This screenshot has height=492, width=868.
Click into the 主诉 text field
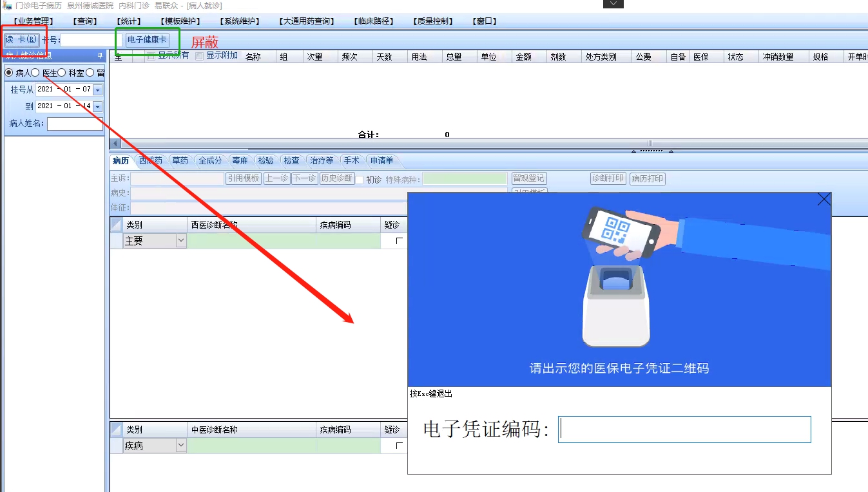click(x=178, y=178)
